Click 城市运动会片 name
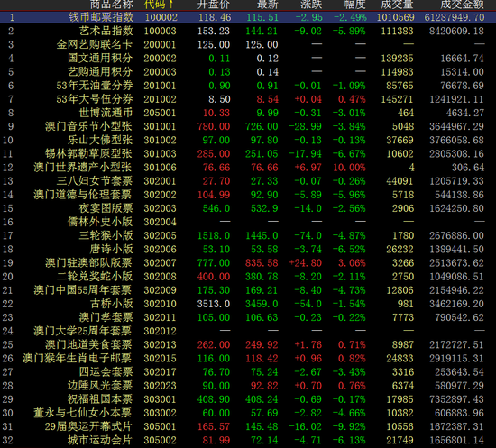Screen dimensions: 496x448 (x=100, y=440)
